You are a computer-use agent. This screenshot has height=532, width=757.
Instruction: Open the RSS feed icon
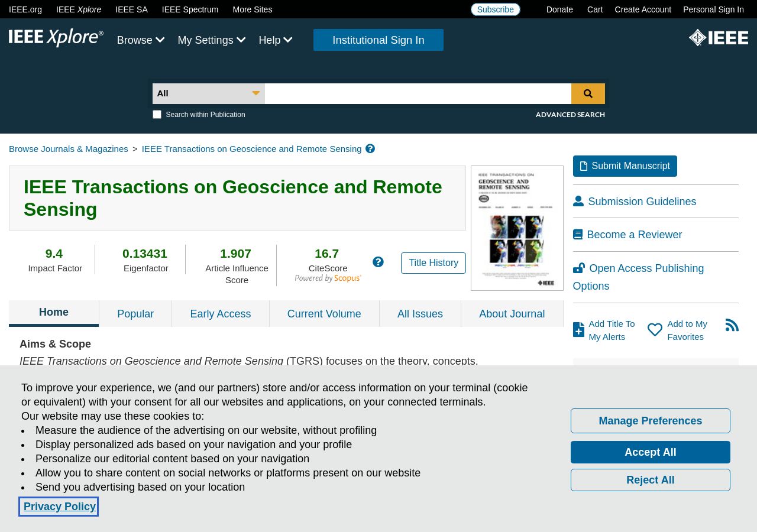732,325
